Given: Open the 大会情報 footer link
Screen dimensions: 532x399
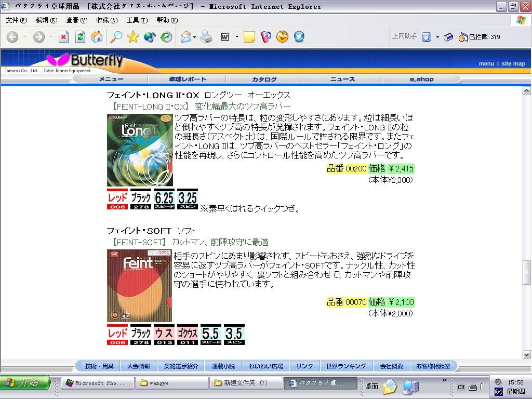Looking at the screenshot, I should click(138, 366).
